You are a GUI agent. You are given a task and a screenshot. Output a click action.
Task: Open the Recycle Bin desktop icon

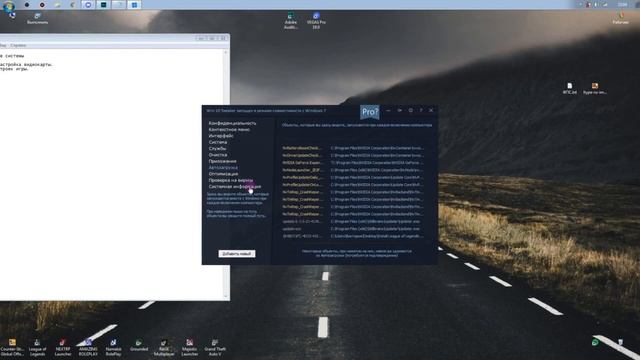(x=620, y=342)
